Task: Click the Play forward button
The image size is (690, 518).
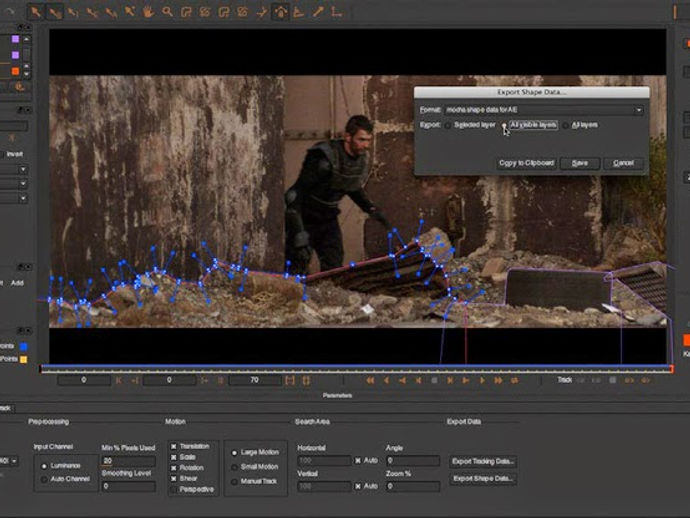Action: [481, 380]
